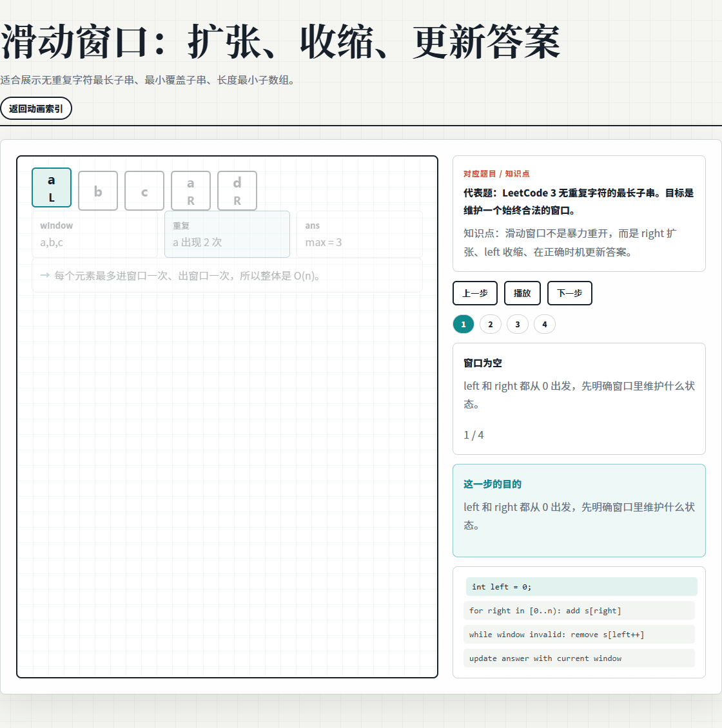The height and width of the screenshot is (728, 722).
Task: Jump to step 3 dot
Action: coord(518,324)
